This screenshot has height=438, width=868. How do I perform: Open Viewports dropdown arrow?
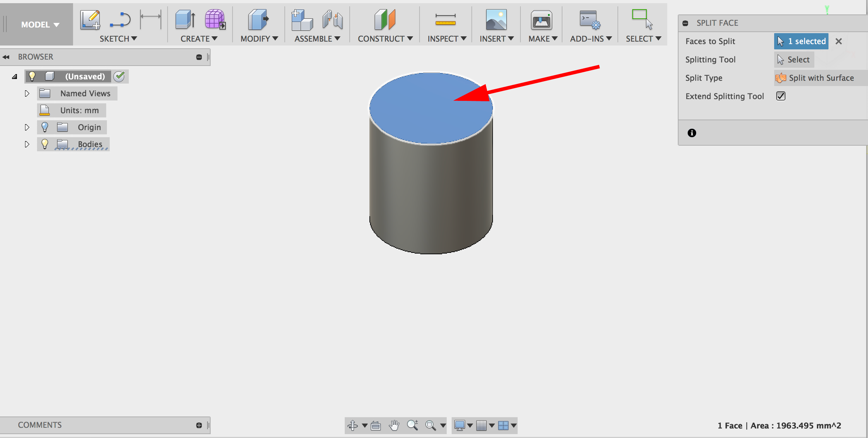514,426
